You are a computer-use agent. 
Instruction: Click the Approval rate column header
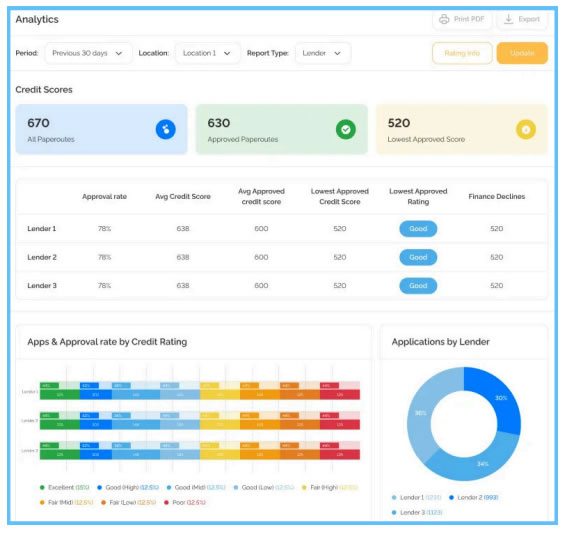click(104, 196)
